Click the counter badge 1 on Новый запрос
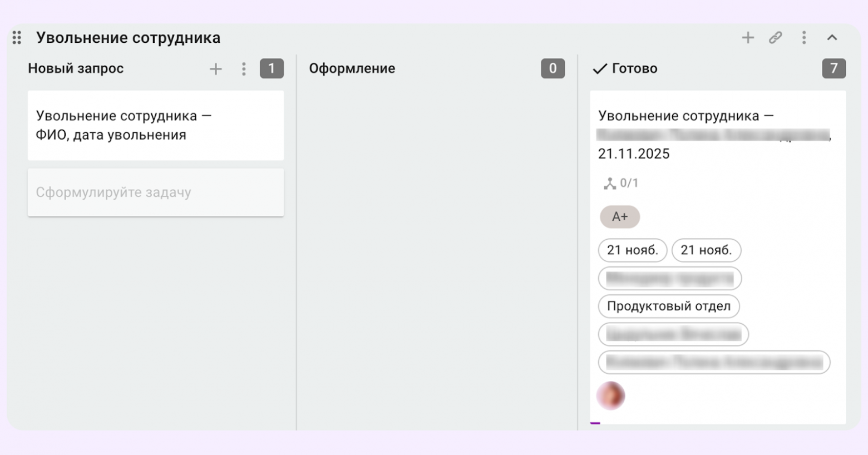Image resolution: width=868 pixels, height=455 pixels. click(272, 68)
